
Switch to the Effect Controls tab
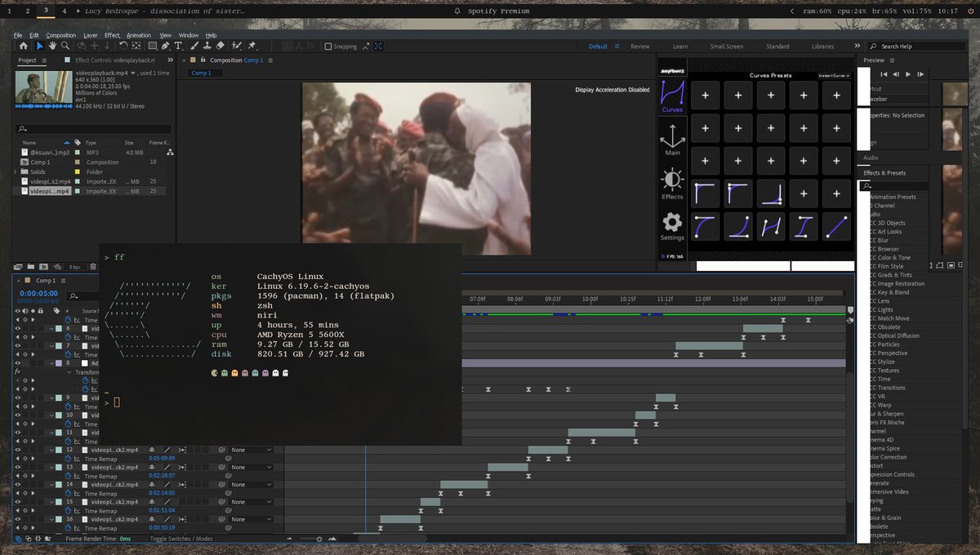[114, 60]
